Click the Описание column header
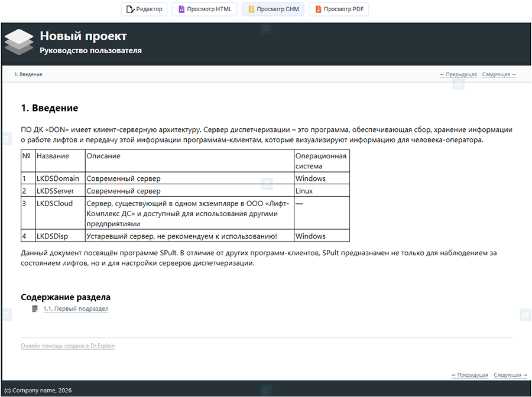The width and height of the screenshot is (532, 397). point(189,161)
